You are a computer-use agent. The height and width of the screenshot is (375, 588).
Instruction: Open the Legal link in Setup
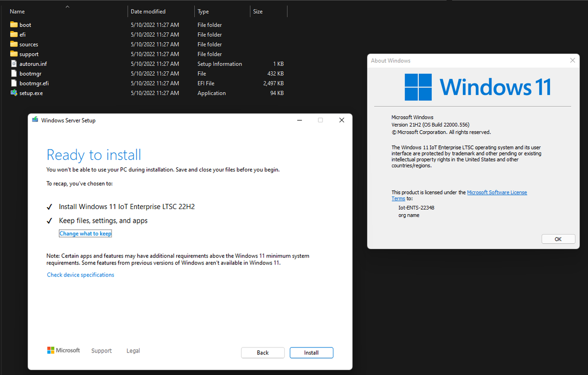133,351
